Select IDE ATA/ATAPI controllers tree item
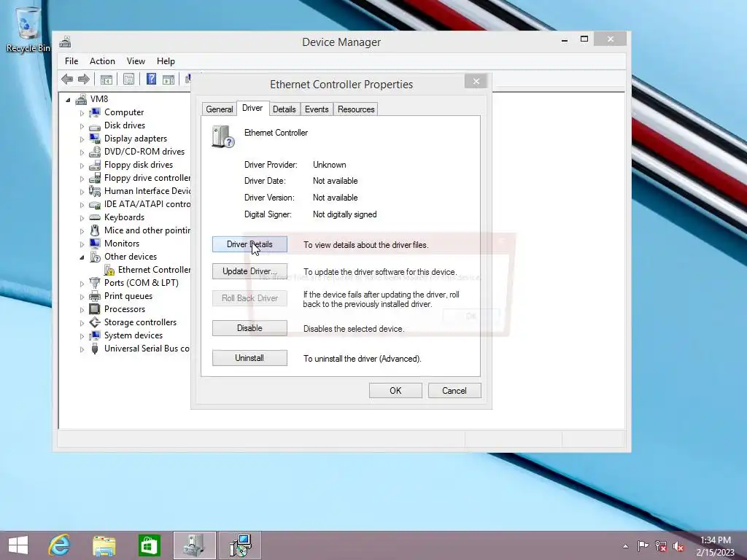The height and width of the screenshot is (560, 747). click(x=147, y=204)
